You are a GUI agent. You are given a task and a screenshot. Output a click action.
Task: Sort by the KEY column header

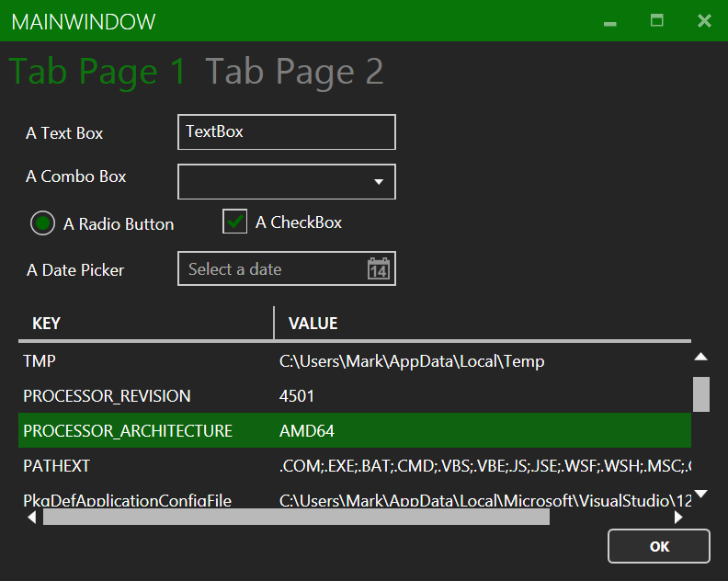(x=145, y=324)
